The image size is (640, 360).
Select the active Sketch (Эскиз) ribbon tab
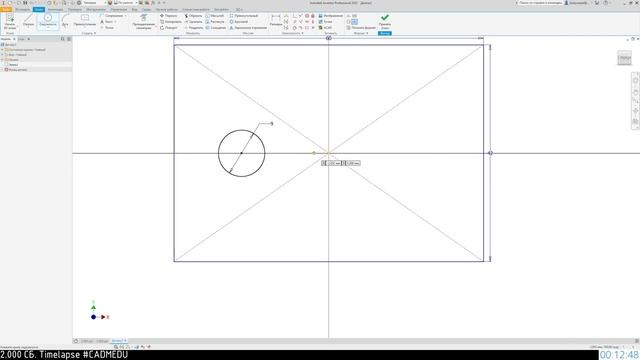pos(39,9)
